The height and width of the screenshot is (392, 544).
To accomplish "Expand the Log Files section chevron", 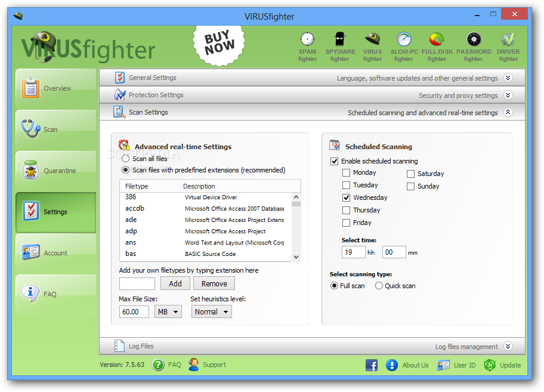I will pyautogui.click(x=508, y=346).
